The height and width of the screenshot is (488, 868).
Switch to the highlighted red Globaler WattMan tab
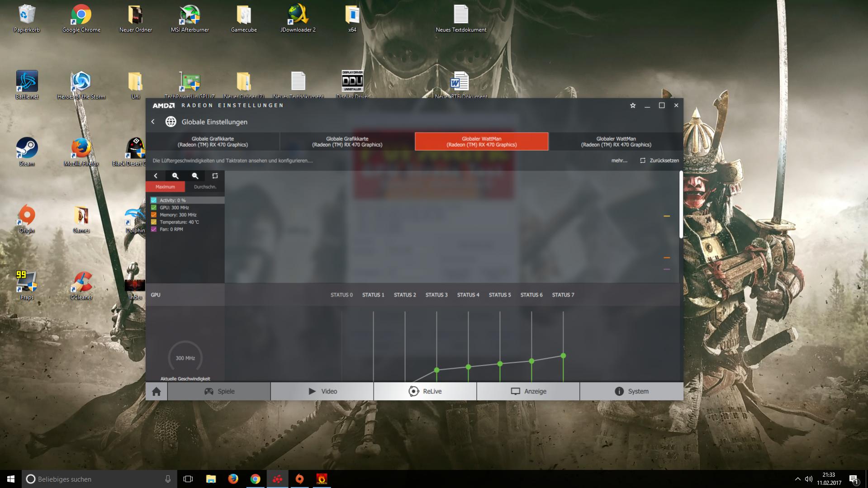tap(481, 142)
